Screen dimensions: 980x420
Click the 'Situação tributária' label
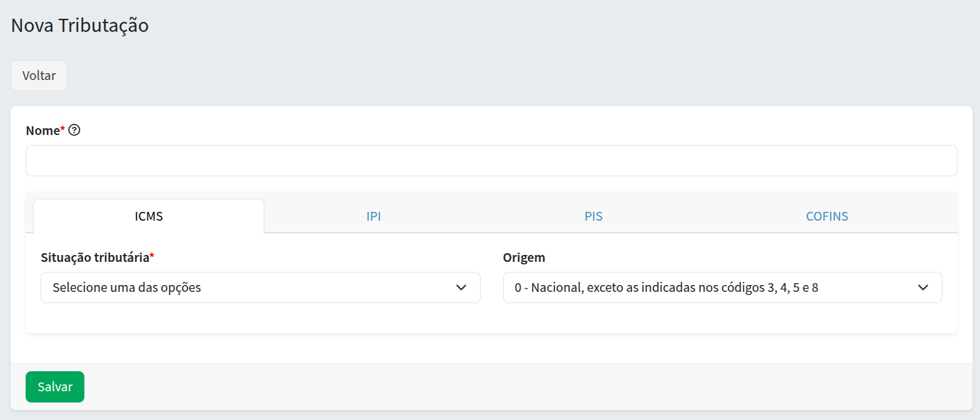[x=94, y=257]
